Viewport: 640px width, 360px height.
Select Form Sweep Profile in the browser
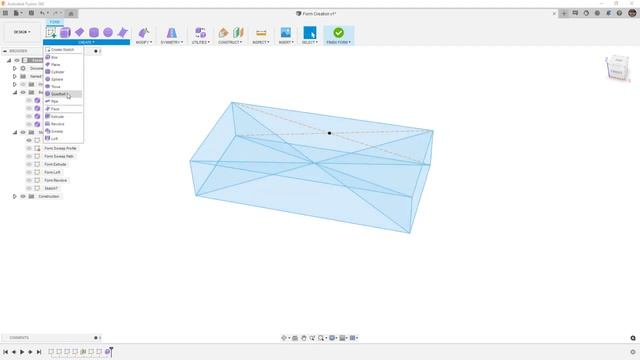coord(60,148)
